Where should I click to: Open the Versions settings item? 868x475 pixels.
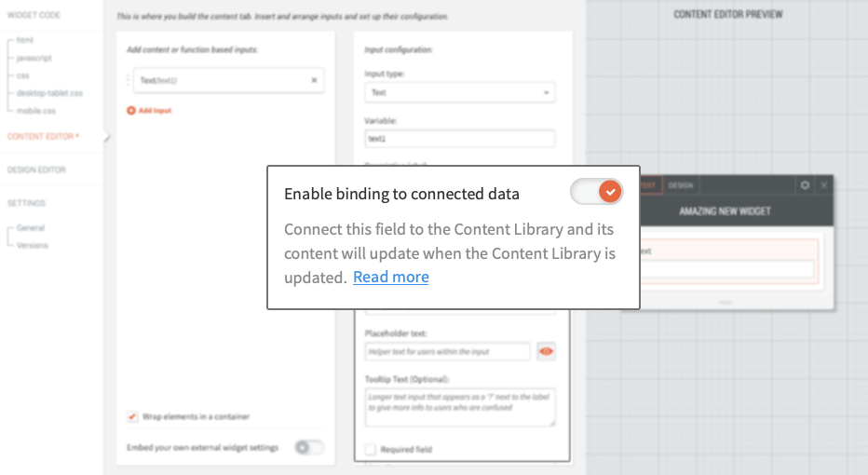32,245
